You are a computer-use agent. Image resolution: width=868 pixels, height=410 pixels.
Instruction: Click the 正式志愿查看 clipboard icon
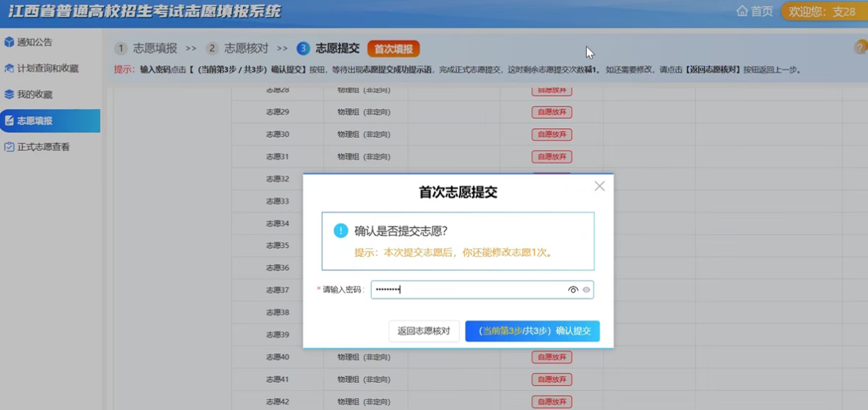point(10,147)
